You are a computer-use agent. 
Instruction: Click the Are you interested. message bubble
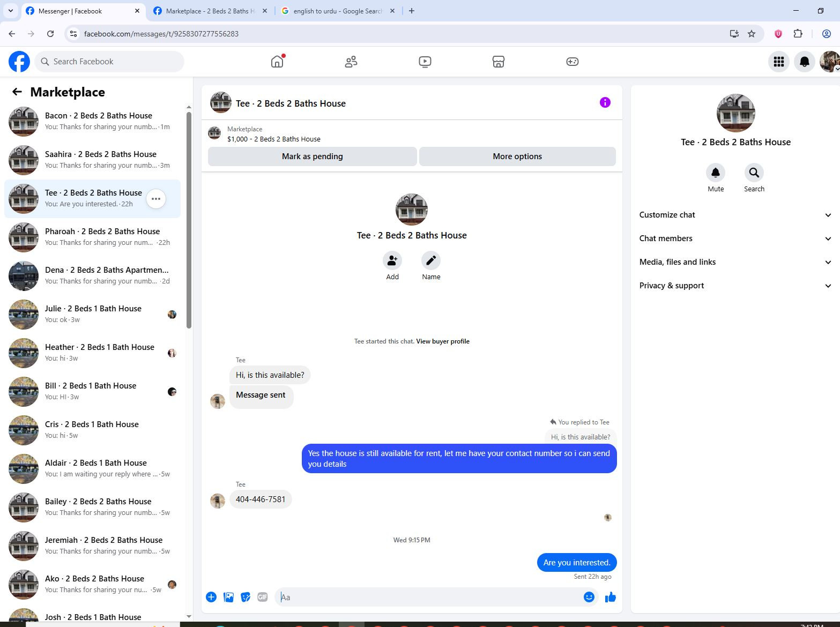(x=577, y=563)
